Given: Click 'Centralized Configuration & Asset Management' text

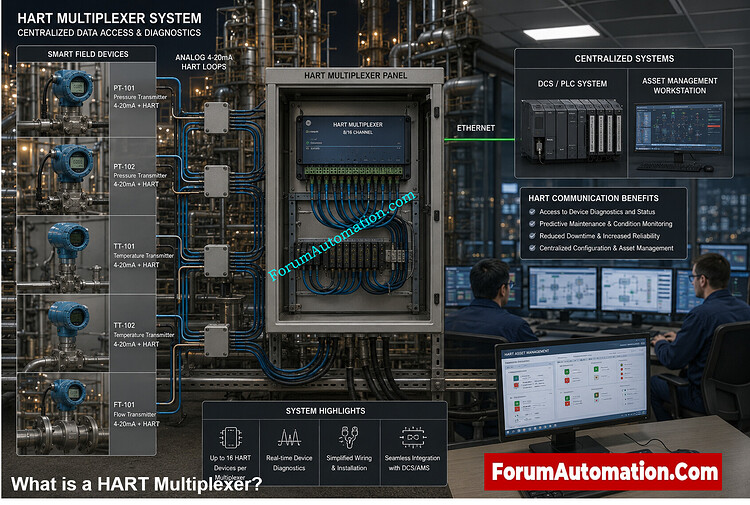Looking at the screenshot, I should click(606, 248).
